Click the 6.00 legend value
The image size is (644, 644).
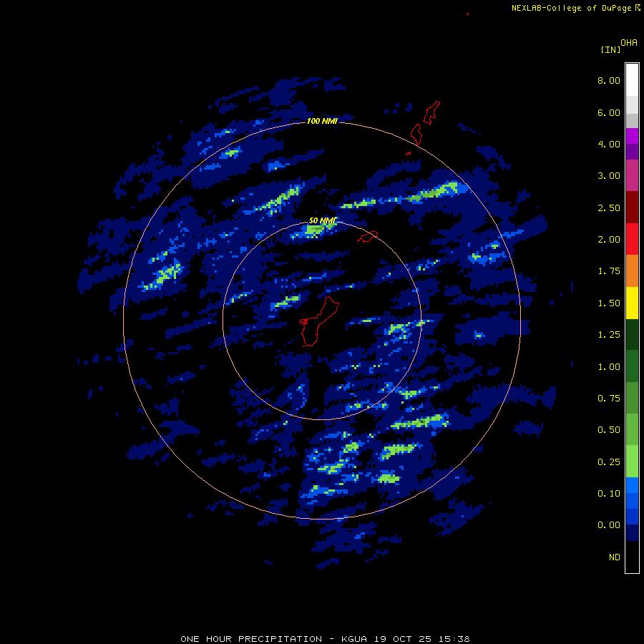[x=609, y=112]
